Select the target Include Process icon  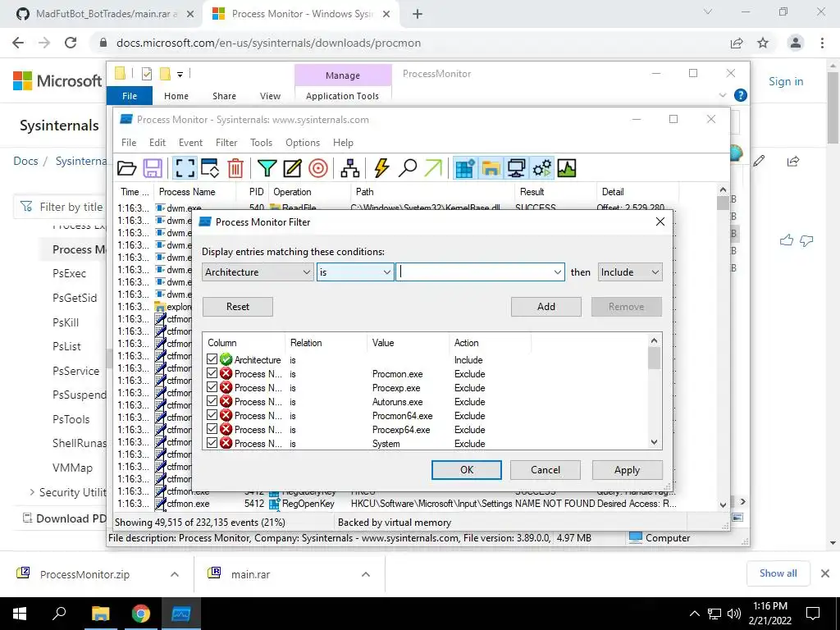[317, 168]
